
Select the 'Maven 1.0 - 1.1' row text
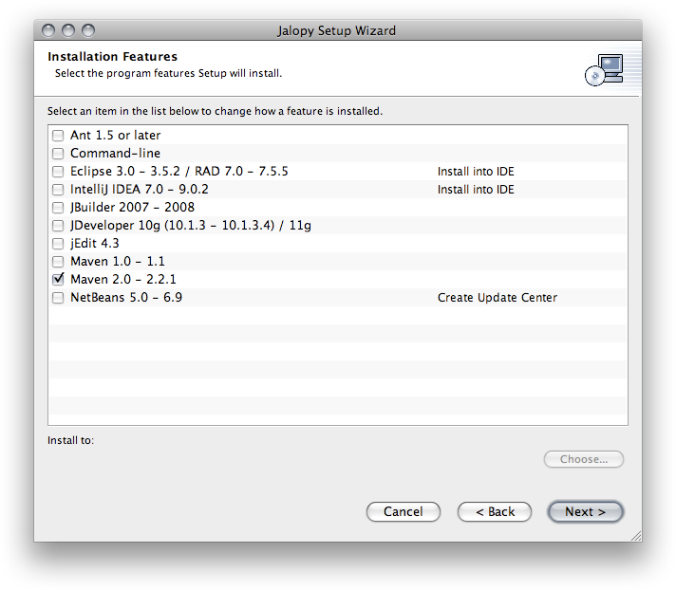click(117, 262)
